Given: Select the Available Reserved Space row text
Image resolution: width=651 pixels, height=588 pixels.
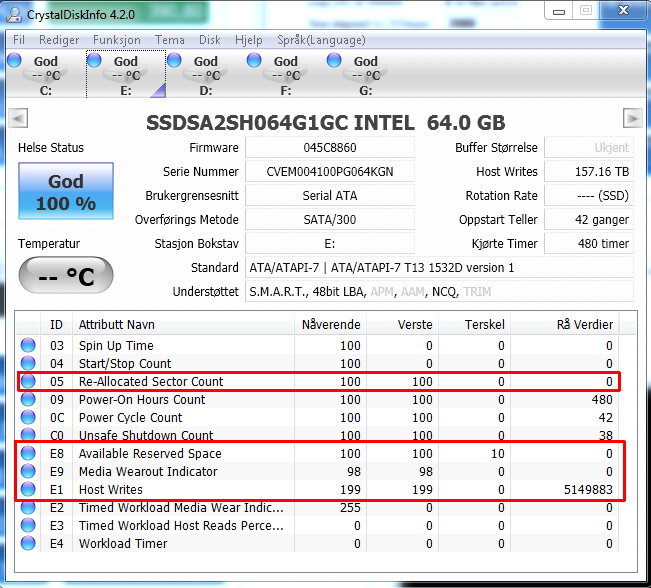Looking at the screenshot, I should 150,453.
